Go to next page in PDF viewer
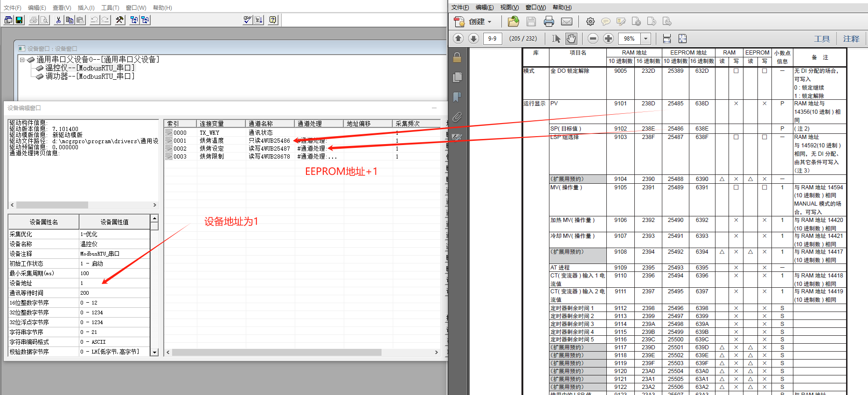 pyautogui.click(x=473, y=38)
